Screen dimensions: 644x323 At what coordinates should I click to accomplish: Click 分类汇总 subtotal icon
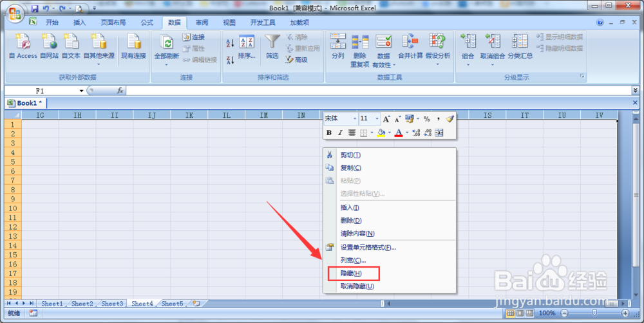pos(520,41)
